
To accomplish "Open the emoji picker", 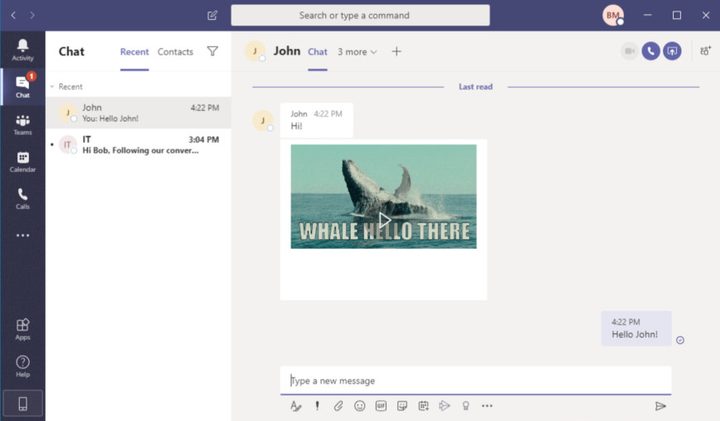I will click(x=360, y=406).
